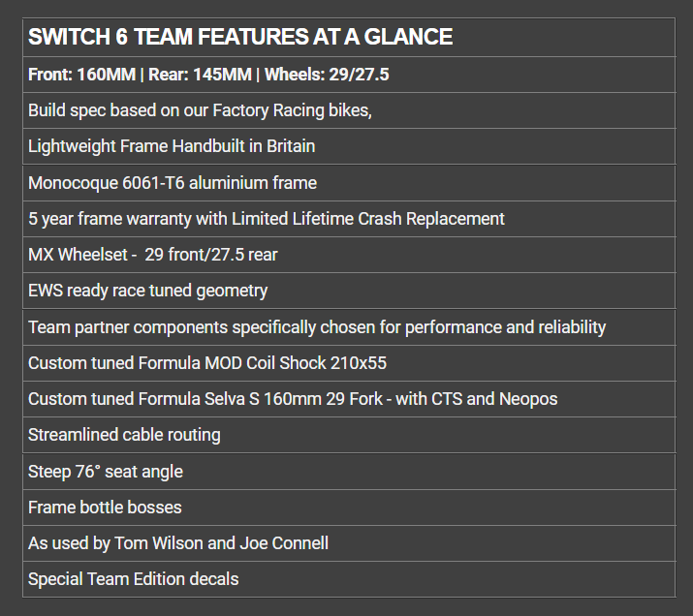Screen dimensions: 693x616
Task: Click the Formula MOD Coil Shock row
Action: (x=207, y=363)
